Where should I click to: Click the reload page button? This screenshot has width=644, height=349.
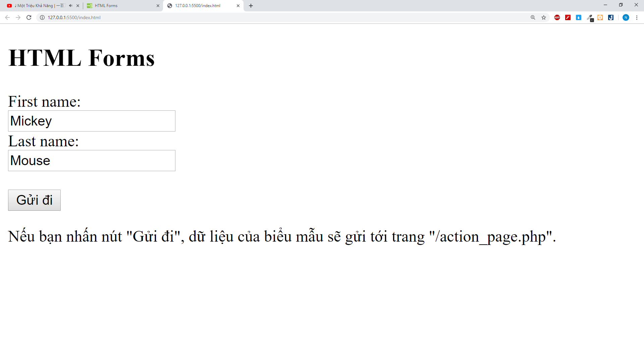coord(29,17)
